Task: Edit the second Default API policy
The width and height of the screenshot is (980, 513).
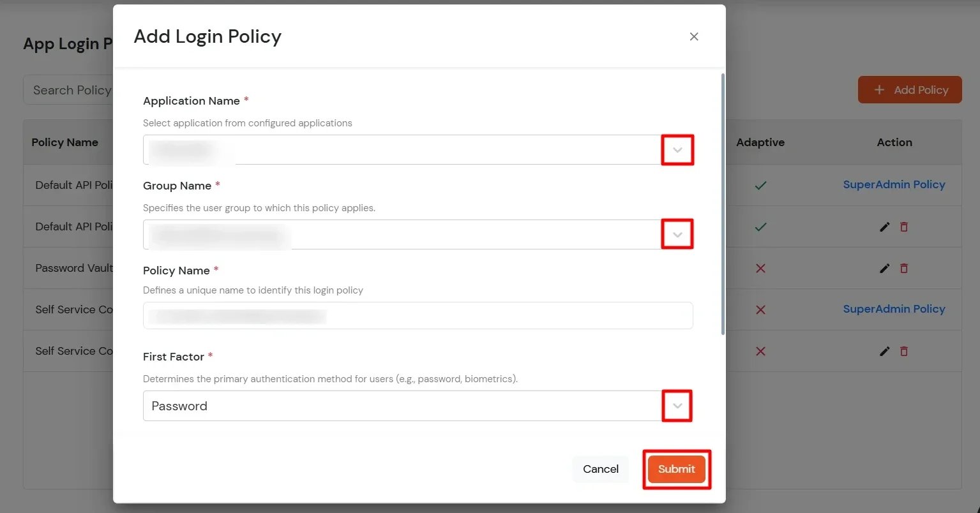Action: (x=884, y=227)
